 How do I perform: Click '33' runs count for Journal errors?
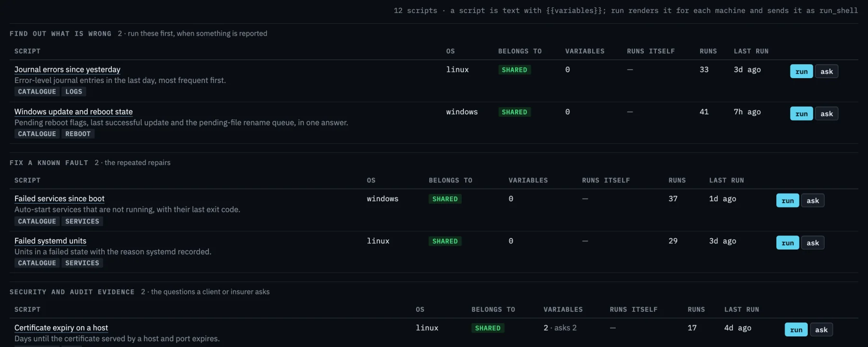point(704,69)
